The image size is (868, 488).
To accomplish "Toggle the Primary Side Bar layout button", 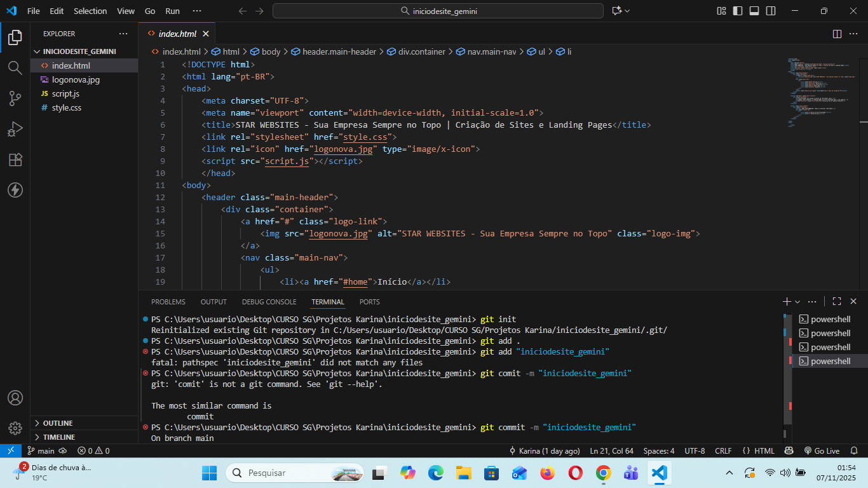I will coord(738,11).
